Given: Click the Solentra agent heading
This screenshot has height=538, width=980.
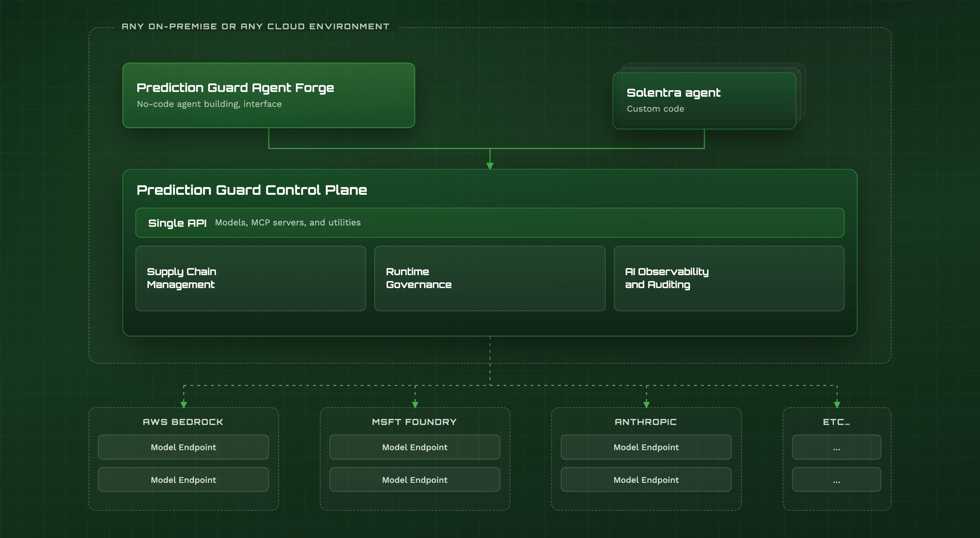Looking at the screenshot, I should [673, 93].
